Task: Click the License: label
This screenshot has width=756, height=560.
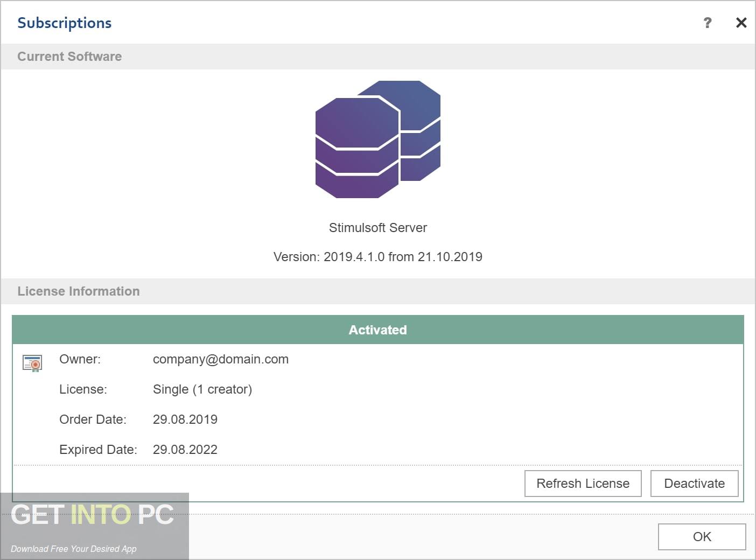Action: click(x=83, y=389)
